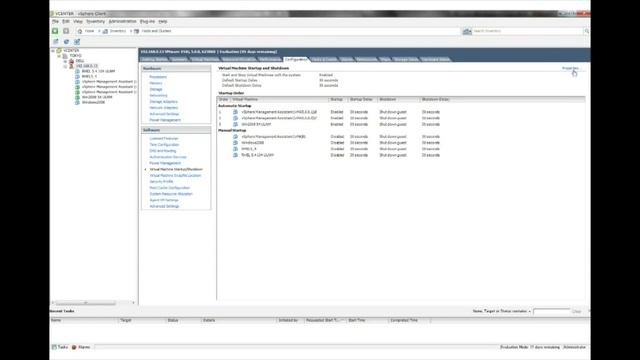
Task: Click the Home icon in navigation bar
Action: pos(80,31)
